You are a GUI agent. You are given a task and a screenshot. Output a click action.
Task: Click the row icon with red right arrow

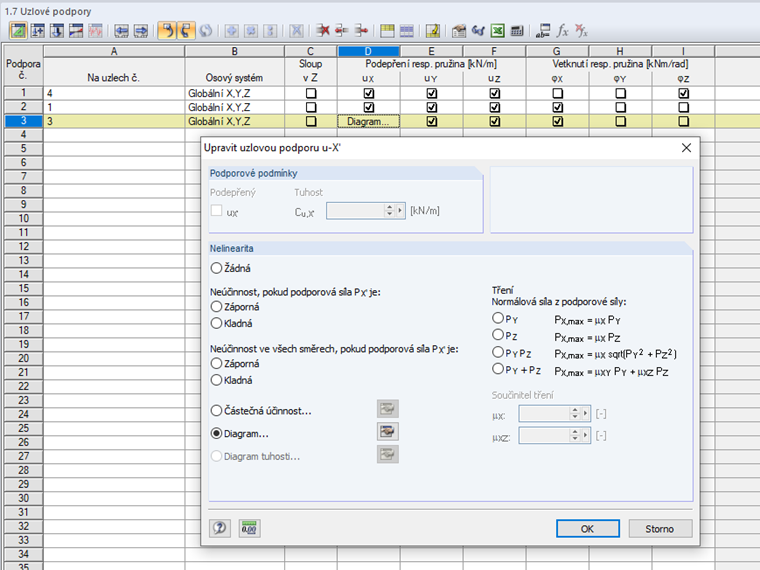[x=361, y=31]
